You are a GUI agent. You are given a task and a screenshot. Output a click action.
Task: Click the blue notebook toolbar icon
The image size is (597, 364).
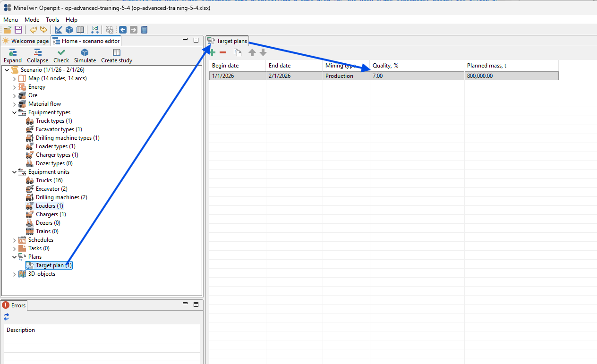click(145, 30)
